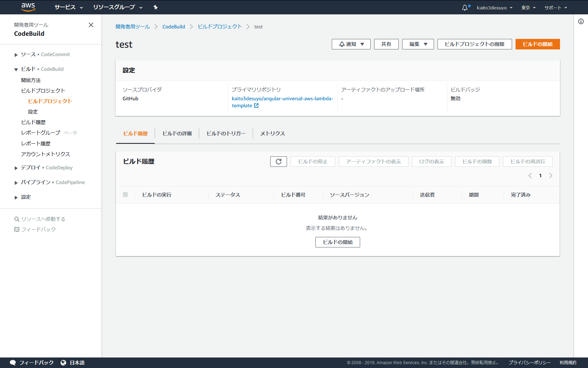Open the ビルドプロジェクト breadcrumb link

(220, 27)
